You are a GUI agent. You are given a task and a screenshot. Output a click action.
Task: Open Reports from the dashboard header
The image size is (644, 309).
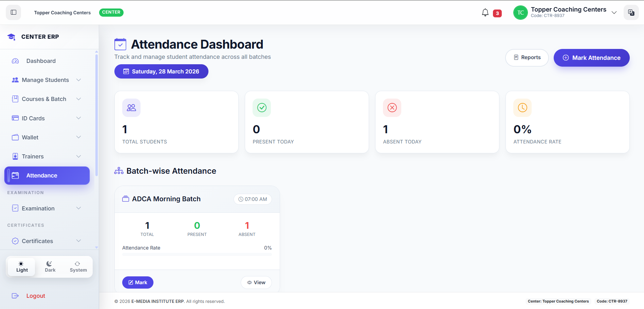click(527, 57)
